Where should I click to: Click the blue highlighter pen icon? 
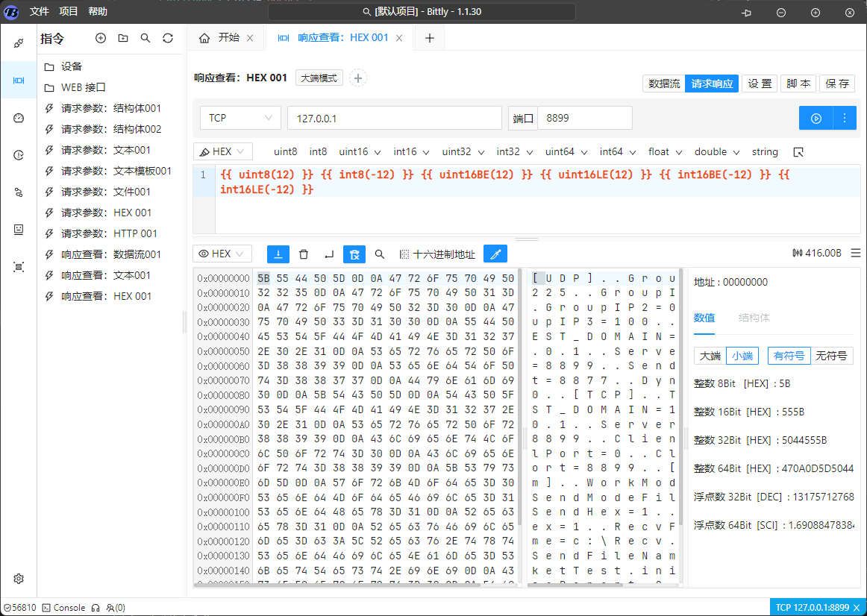point(495,254)
